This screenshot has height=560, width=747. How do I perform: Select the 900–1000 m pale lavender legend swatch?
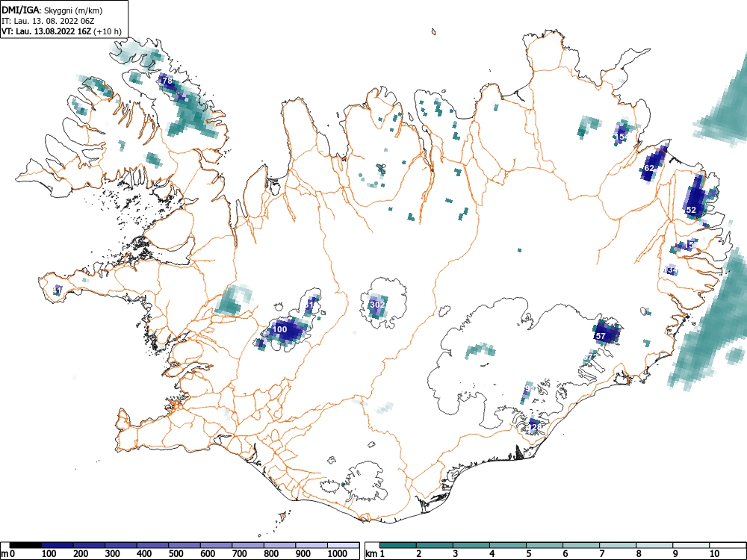click(311, 545)
